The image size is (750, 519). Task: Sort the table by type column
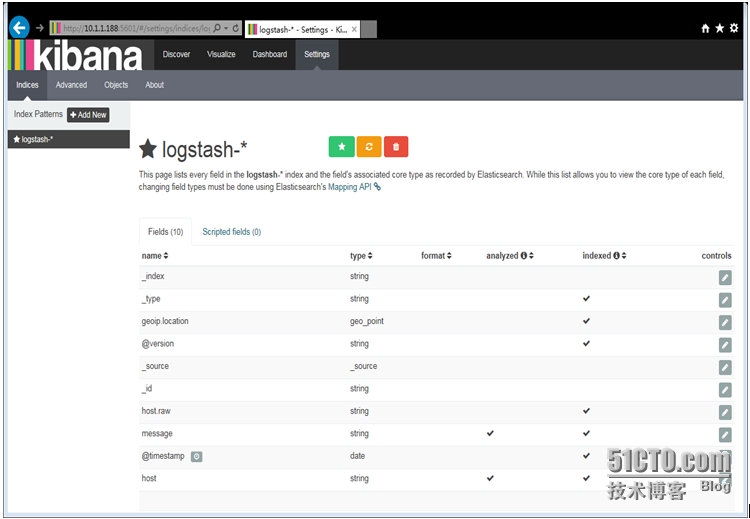(361, 256)
